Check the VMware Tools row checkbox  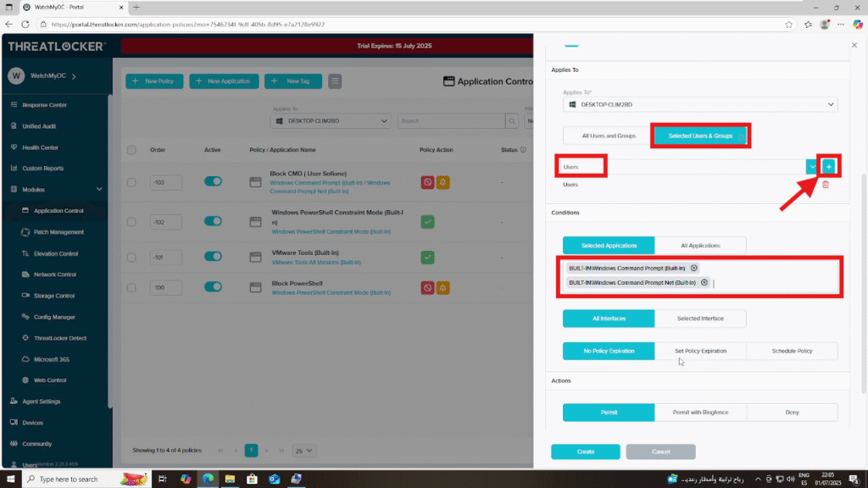pos(131,258)
